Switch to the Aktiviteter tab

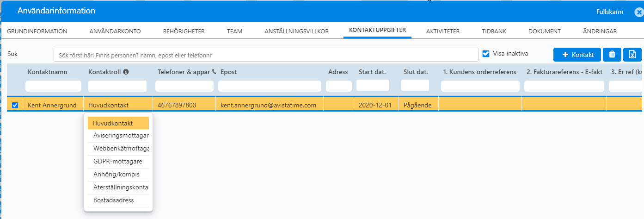point(443,31)
